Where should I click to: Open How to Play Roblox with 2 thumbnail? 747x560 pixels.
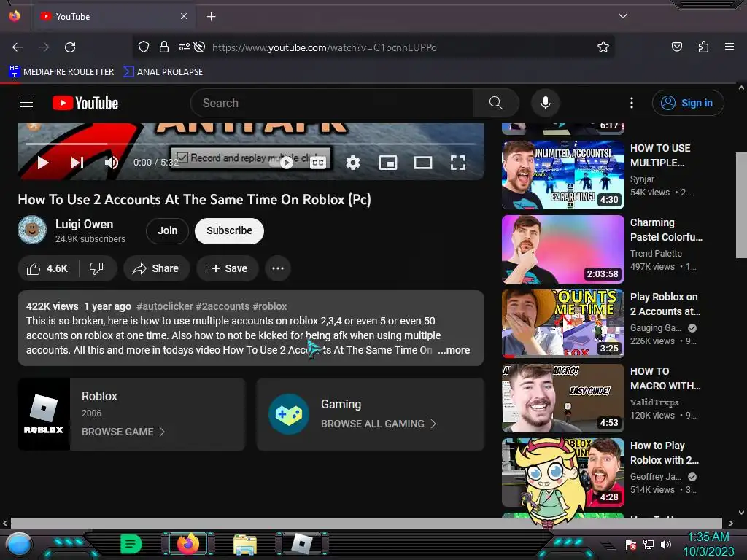563,472
